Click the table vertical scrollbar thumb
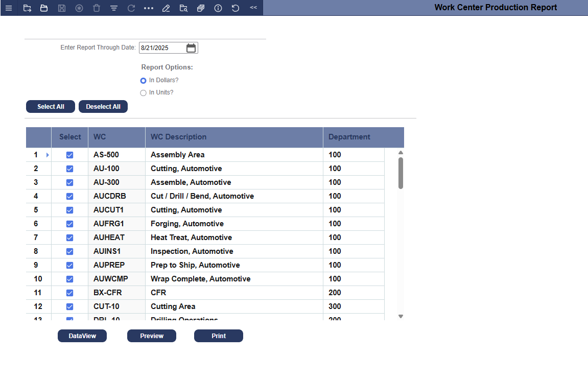The height and width of the screenshot is (380, 588). [x=401, y=173]
